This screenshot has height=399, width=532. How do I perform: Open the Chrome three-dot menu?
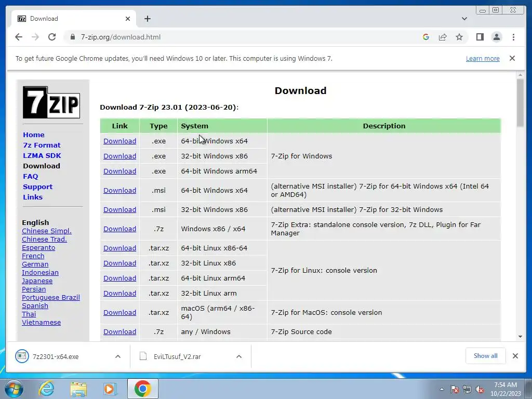pos(513,37)
